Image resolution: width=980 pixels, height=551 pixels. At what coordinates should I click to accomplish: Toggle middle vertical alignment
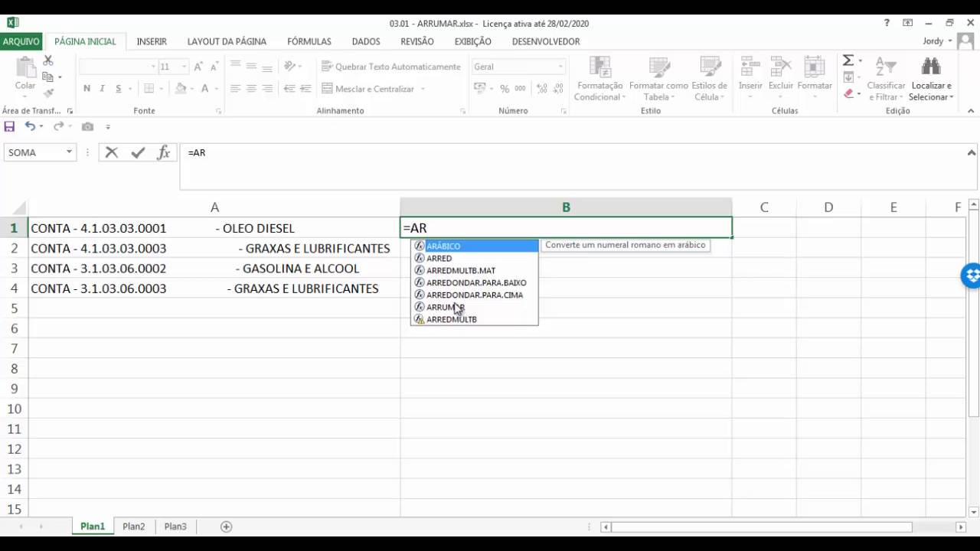(x=252, y=67)
